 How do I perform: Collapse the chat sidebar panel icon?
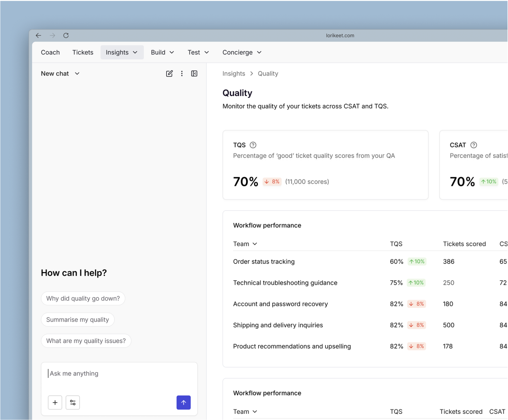pyautogui.click(x=194, y=74)
